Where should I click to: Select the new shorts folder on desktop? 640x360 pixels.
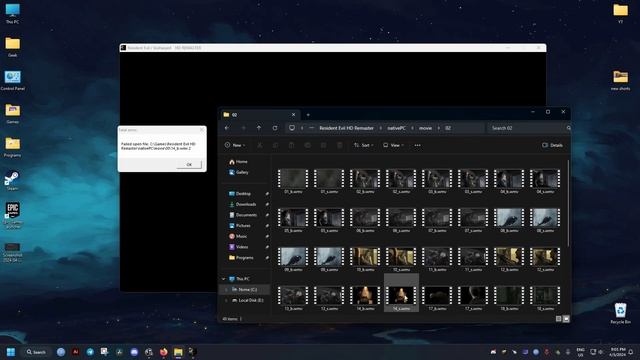(620, 80)
